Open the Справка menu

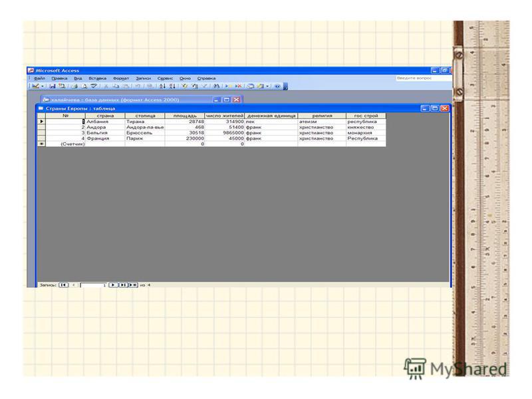pos(206,78)
